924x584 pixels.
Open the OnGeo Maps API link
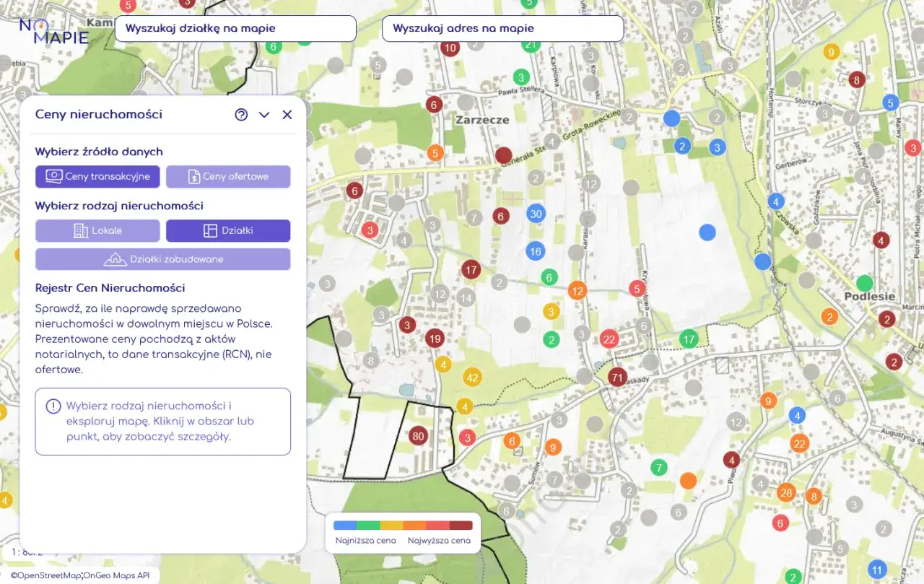pos(116,575)
